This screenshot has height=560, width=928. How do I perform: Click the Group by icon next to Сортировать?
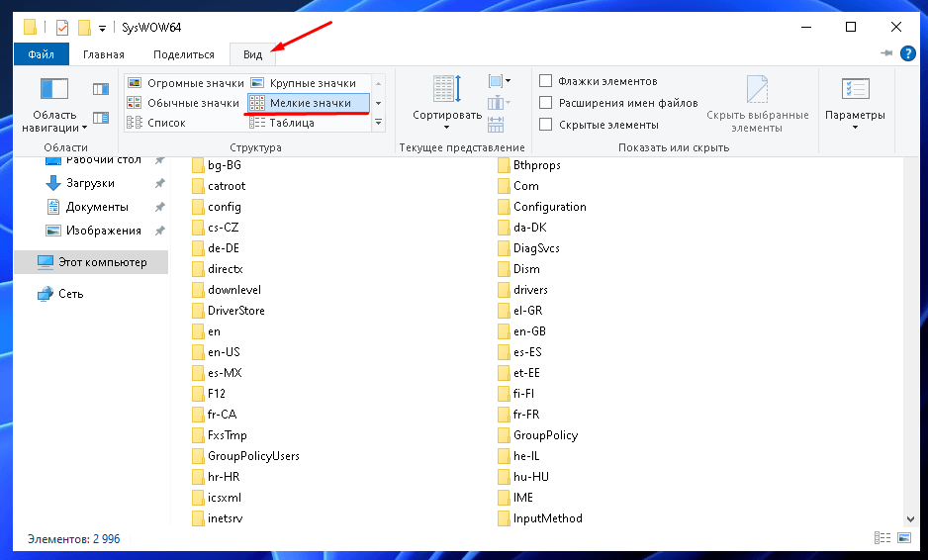tap(498, 81)
